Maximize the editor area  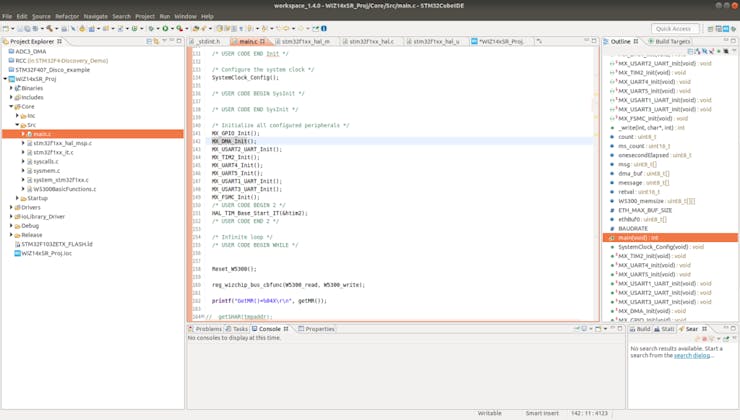[x=594, y=41]
